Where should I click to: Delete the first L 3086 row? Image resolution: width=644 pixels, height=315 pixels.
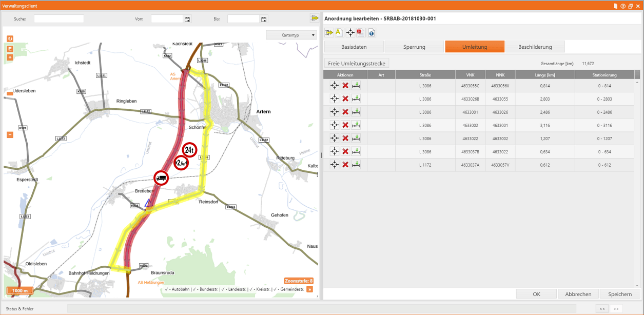[345, 86]
